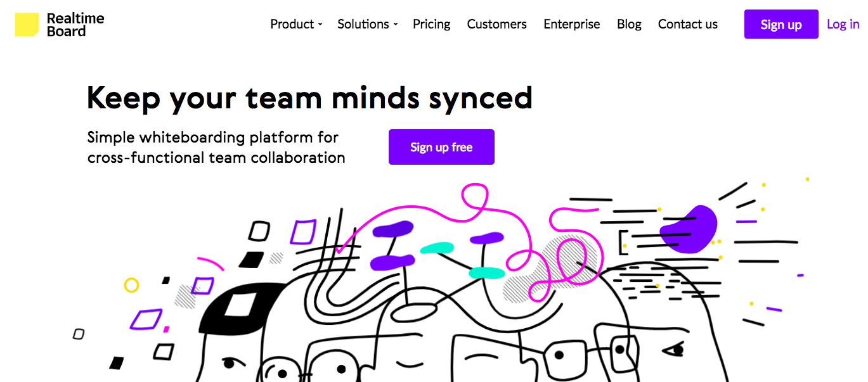The image size is (868, 382).
Task: Open the Contact us page
Action: [688, 24]
